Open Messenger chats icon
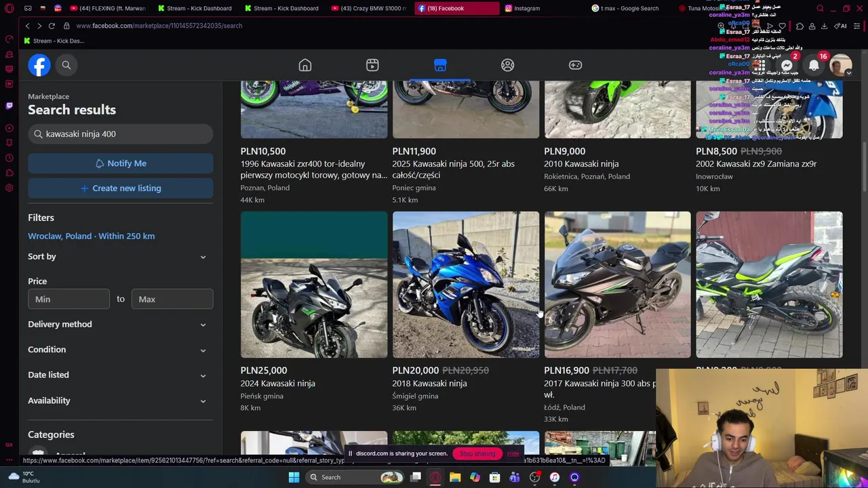This screenshot has height=488, width=868. 787,66
